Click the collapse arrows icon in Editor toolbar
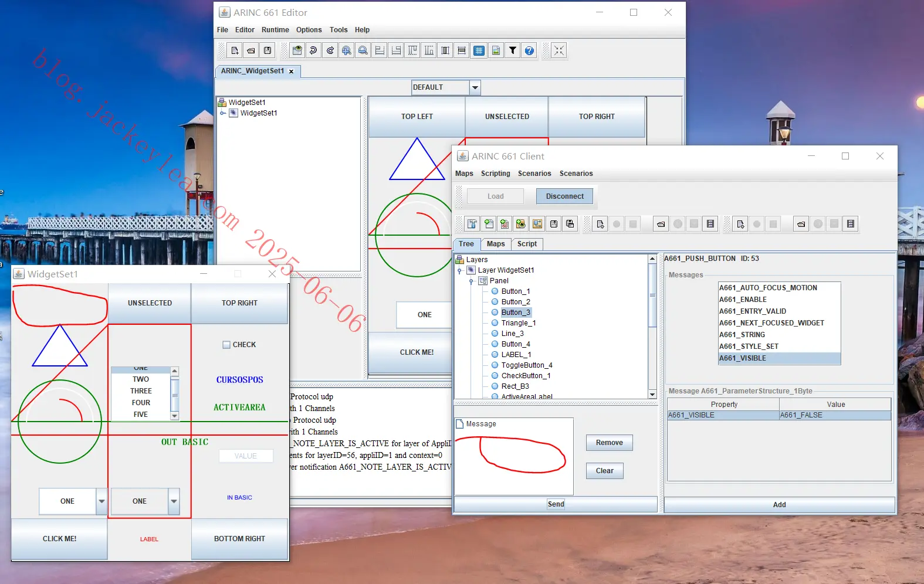Image resolution: width=924 pixels, height=584 pixels. point(559,50)
